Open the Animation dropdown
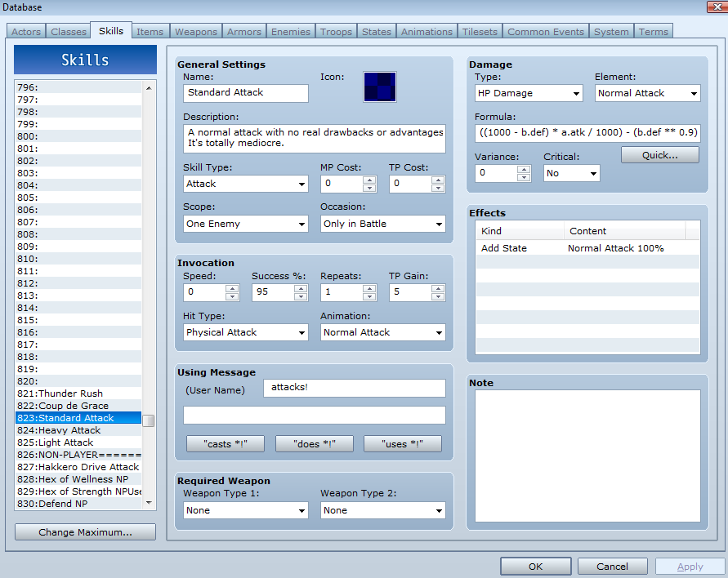 [x=383, y=332]
